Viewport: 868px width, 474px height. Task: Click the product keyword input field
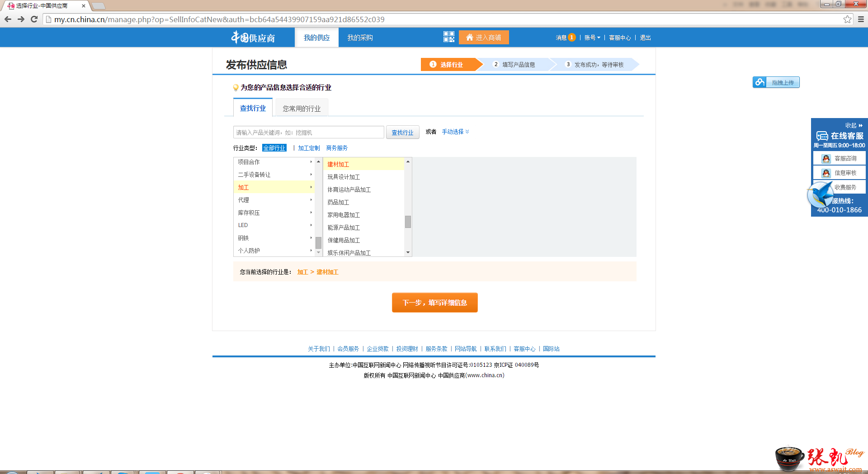click(x=308, y=133)
